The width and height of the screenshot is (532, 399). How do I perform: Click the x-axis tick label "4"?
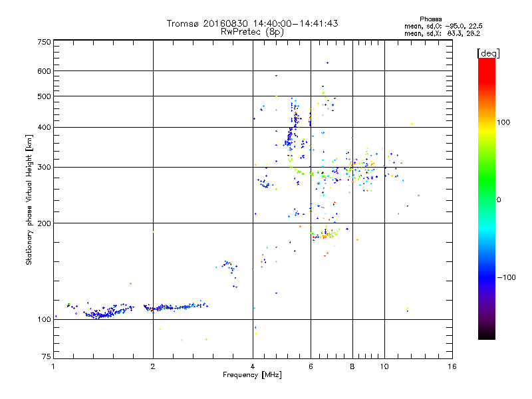[x=253, y=366]
